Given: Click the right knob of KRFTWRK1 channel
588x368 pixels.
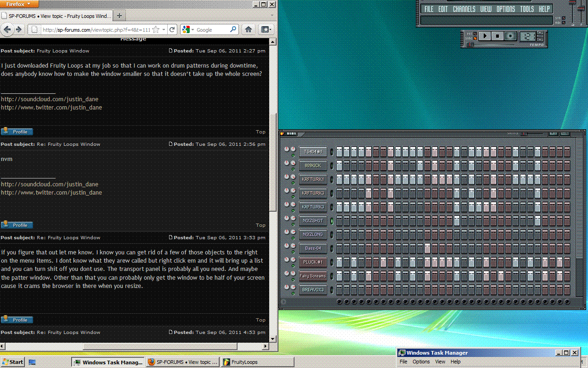Looking at the screenshot, I should point(293,177).
